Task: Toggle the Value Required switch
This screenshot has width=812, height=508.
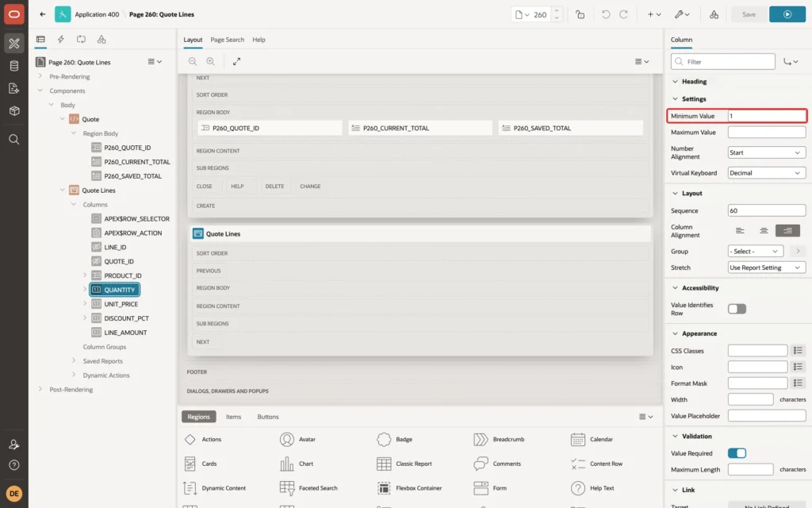Action: [x=737, y=453]
